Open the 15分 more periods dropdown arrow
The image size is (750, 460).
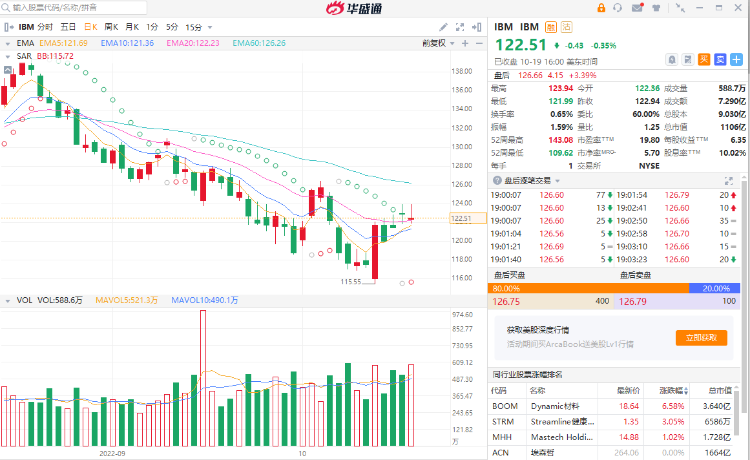[210, 28]
